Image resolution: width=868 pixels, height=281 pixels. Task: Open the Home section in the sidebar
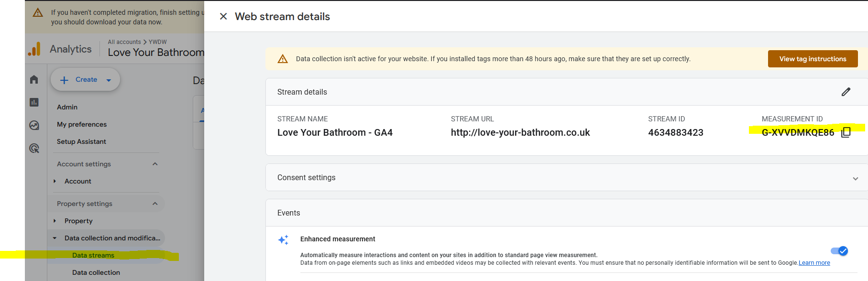coord(34,79)
